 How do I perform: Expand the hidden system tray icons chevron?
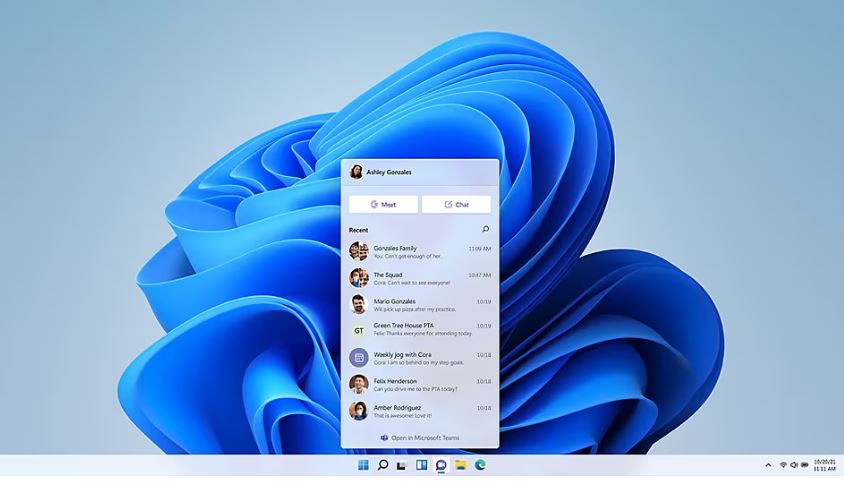pos(768,465)
